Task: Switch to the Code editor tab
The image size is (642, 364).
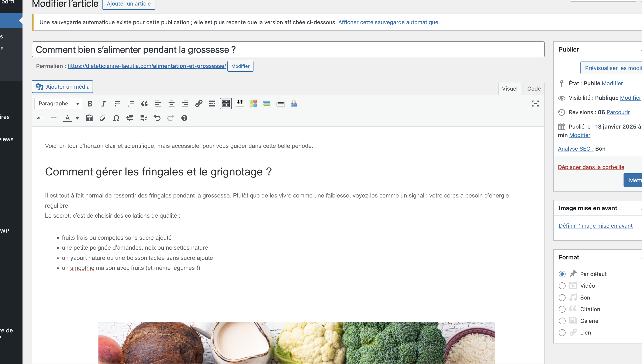Action: pos(534,89)
